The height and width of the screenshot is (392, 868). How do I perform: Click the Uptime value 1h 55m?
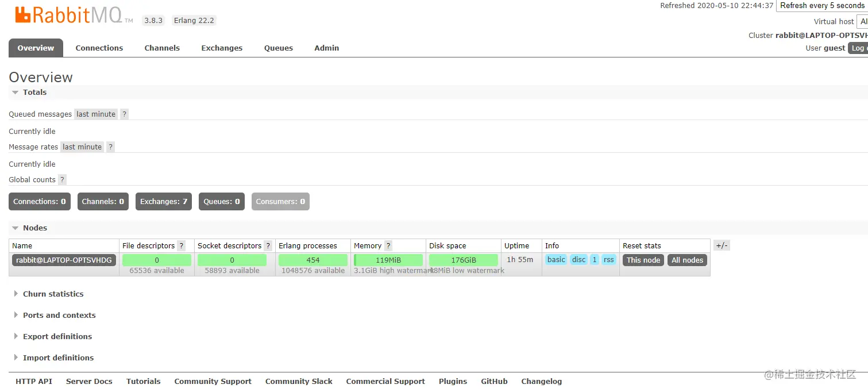(x=520, y=259)
